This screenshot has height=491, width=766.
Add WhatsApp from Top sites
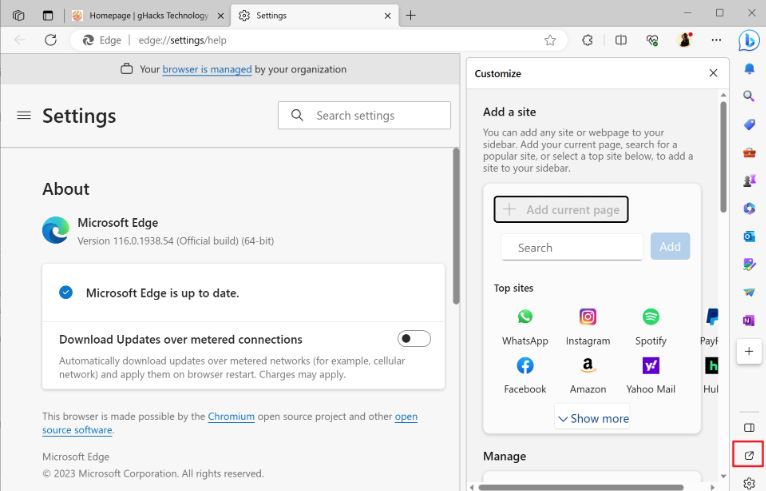(x=525, y=327)
